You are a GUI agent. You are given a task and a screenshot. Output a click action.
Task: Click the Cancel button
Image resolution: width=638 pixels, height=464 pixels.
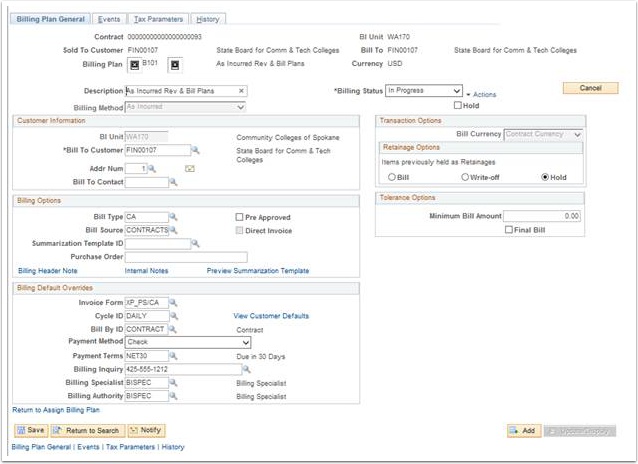pyautogui.click(x=590, y=88)
